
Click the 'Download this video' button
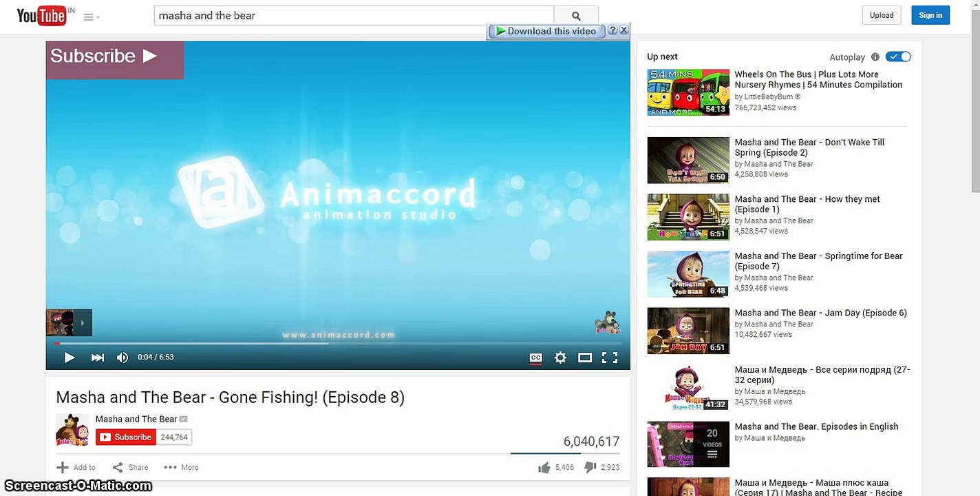point(546,31)
